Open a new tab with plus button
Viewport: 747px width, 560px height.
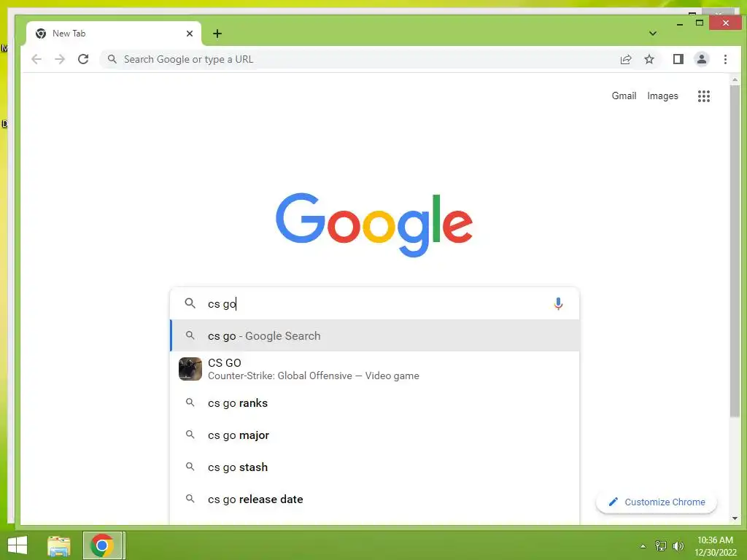[x=217, y=34]
